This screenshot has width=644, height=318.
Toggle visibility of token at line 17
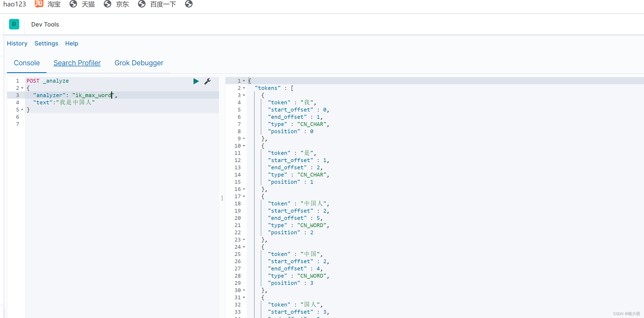tap(245, 196)
